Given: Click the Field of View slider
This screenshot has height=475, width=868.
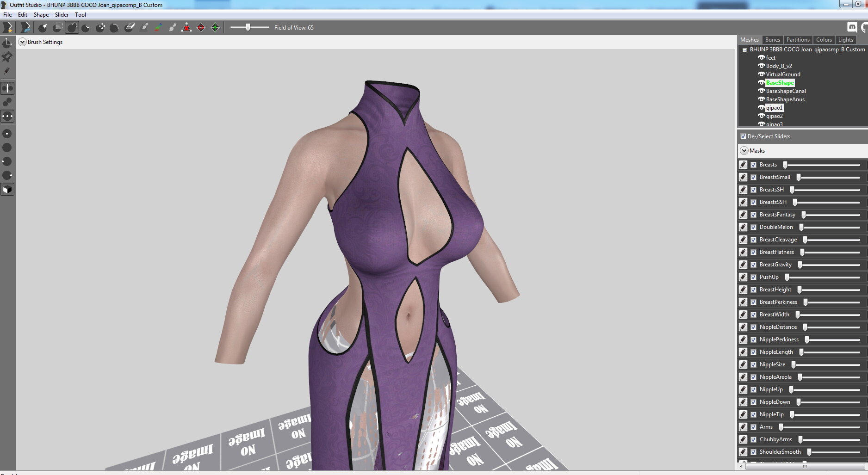Looking at the screenshot, I should [250, 28].
